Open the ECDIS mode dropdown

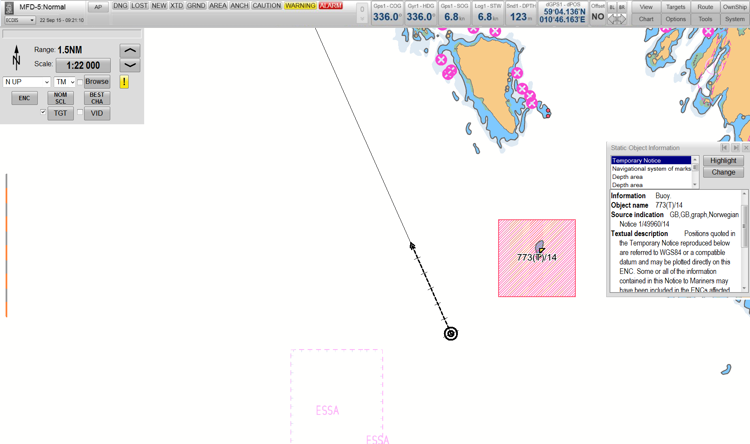coord(19,20)
